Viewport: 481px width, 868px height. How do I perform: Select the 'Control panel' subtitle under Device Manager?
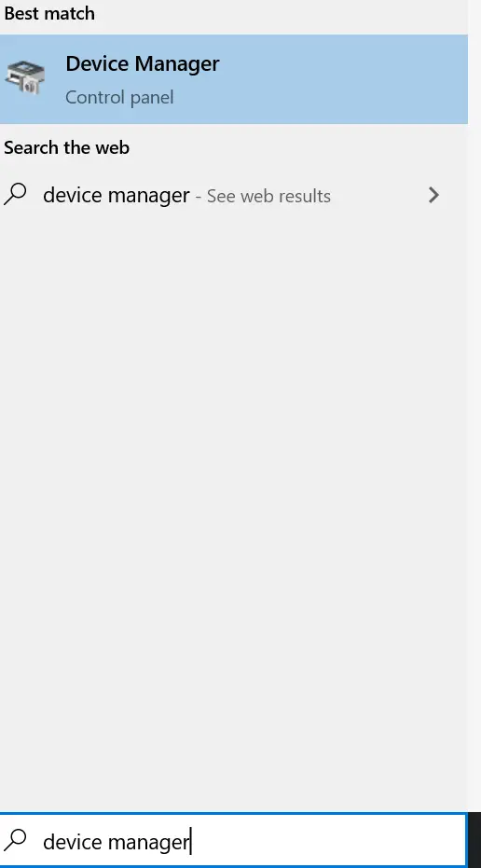pyautogui.click(x=119, y=97)
